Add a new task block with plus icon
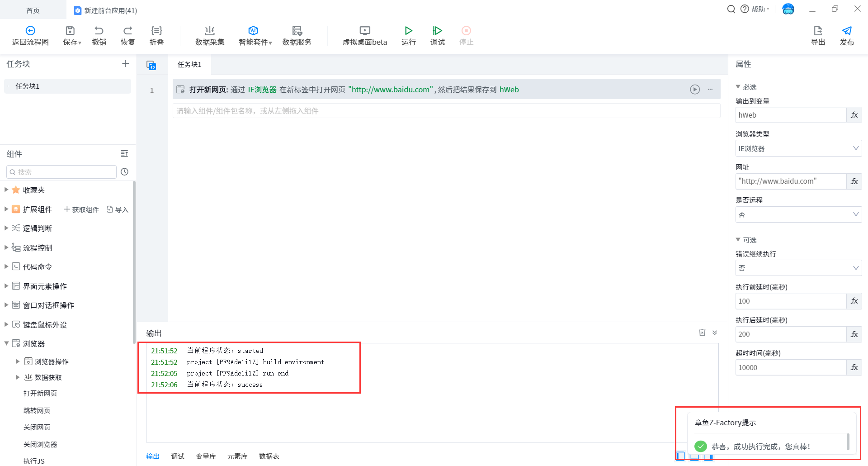This screenshot has height=466, width=868. pos(126,64)
